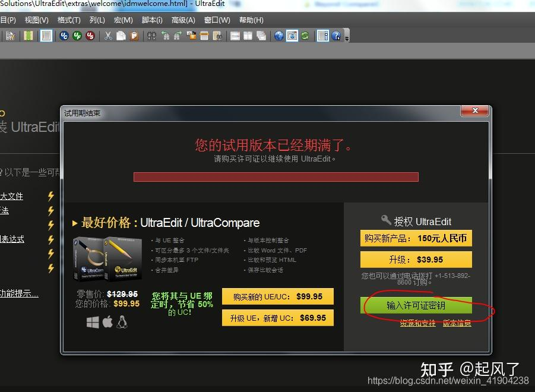
Task: Close the 试用期结束 dialog
Action: (474, 110)
